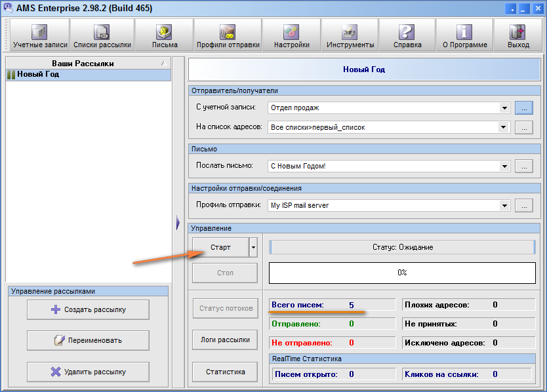Open Статус потоков button
Image resolution: width=547 pixels, height=392 pixels.
tap(226, 308)
